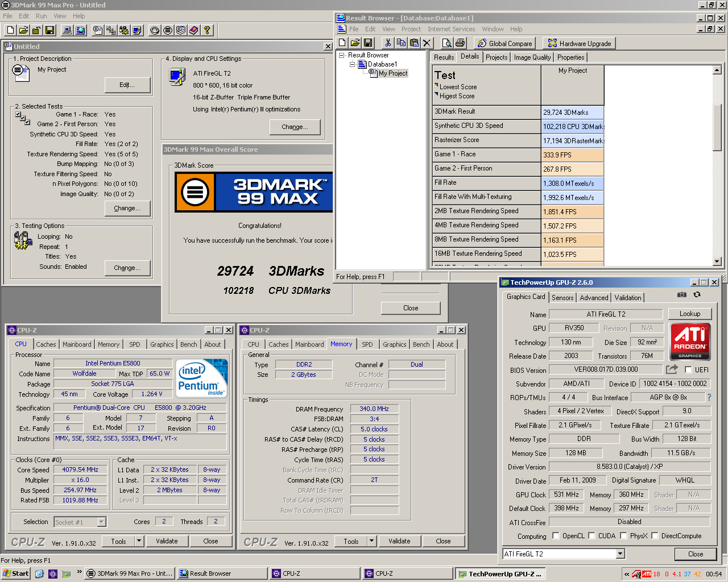
Task: Open the Results tab in Result Browser
Action: [x=444, y=57]
